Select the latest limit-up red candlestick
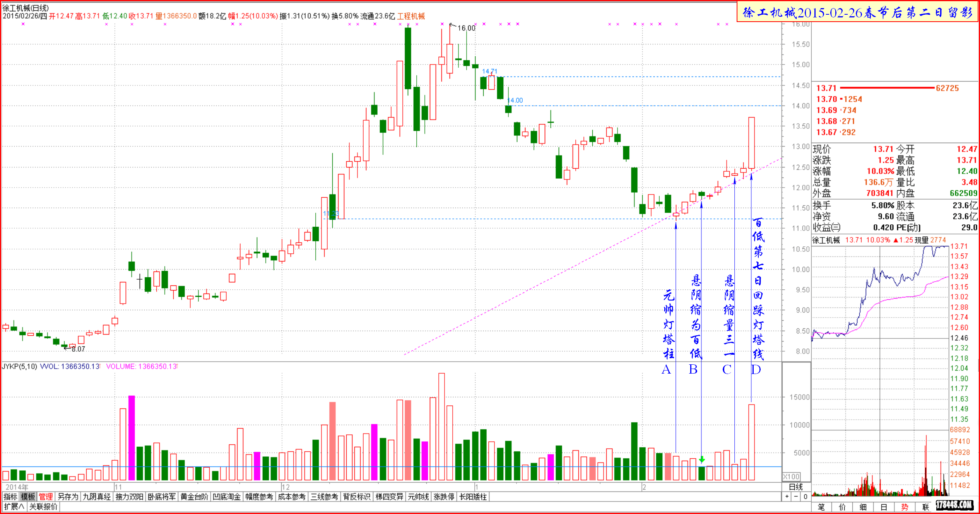The width and height of the screenshot is (980, 514). [751, 143]
